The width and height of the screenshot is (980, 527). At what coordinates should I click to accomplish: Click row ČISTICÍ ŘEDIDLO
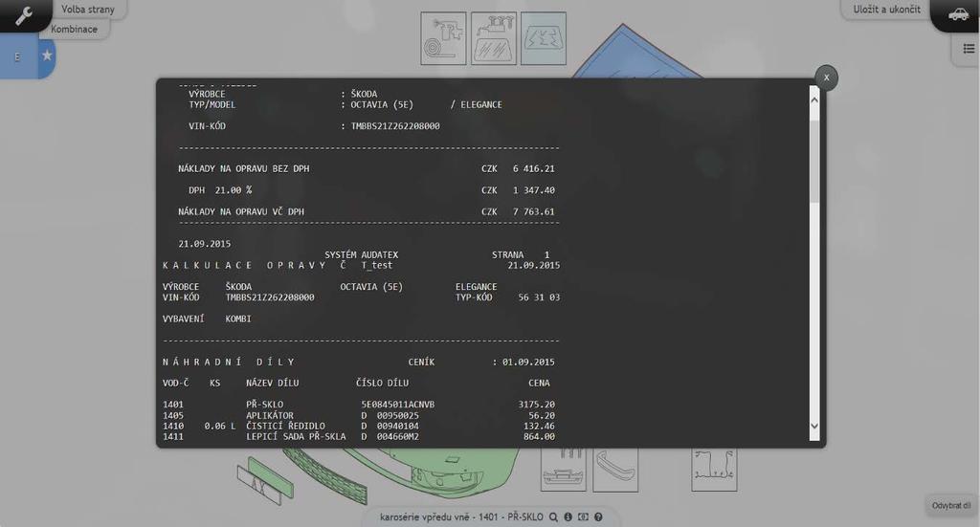(x=359, y=426)
